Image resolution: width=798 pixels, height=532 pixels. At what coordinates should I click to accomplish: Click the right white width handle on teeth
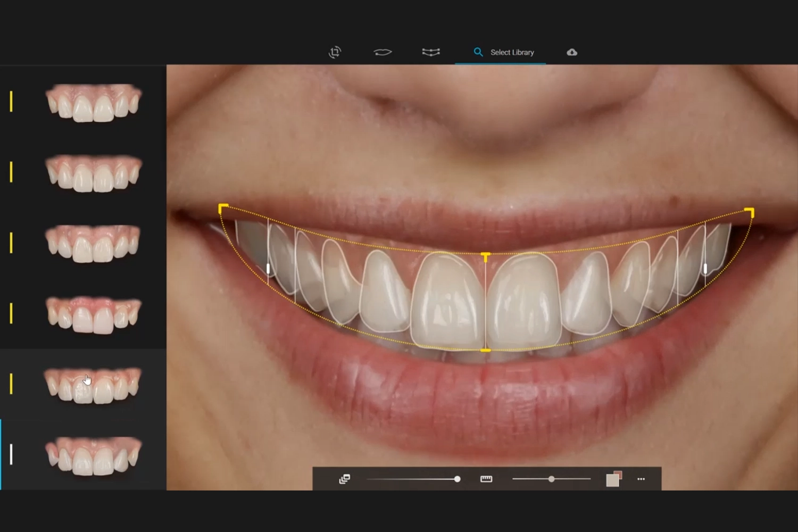point(705,269)
